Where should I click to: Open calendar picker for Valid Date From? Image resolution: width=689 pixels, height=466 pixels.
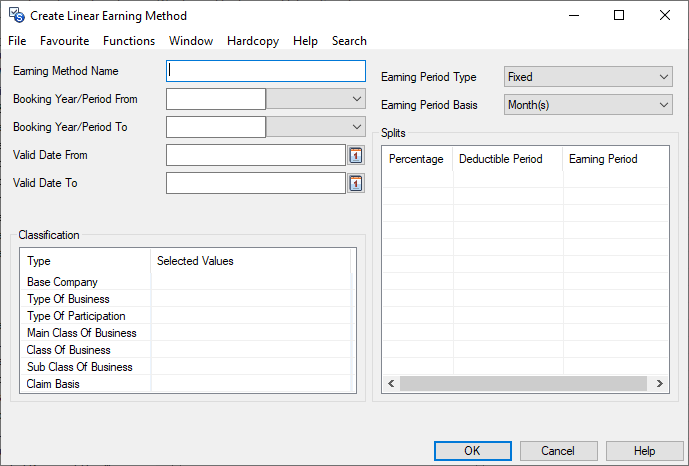356,155
